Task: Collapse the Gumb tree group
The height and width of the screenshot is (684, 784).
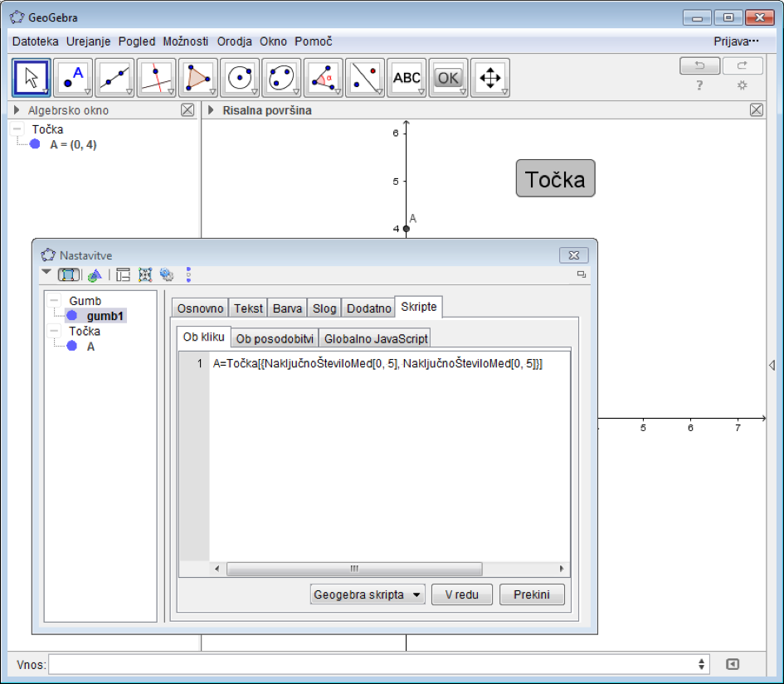Action: [x=54, y=301]
